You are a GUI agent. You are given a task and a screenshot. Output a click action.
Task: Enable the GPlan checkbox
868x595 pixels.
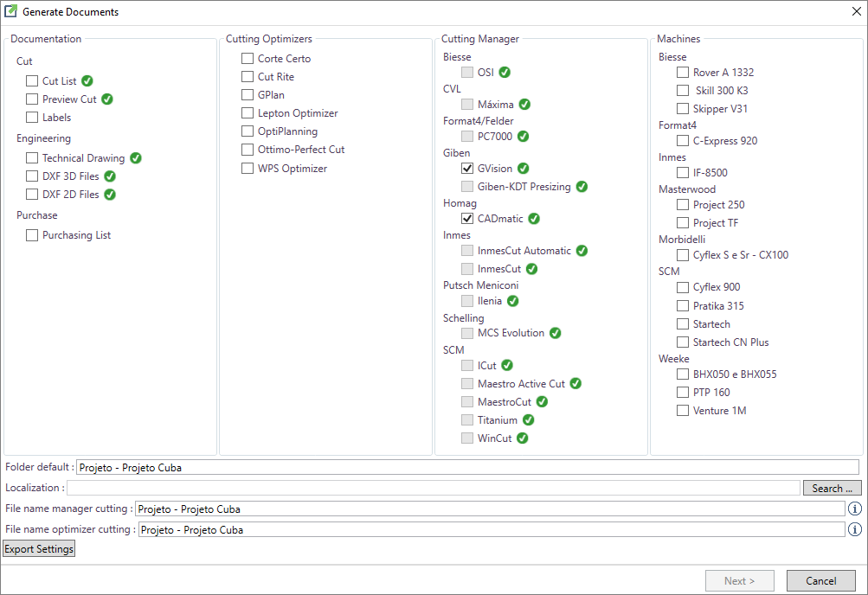pos(248,95)
